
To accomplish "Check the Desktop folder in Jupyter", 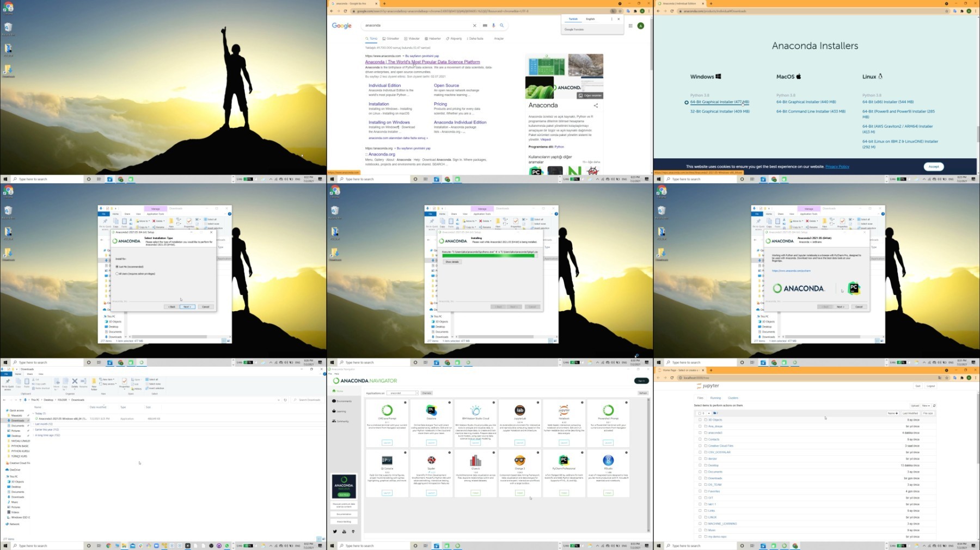I will [x=700, y=465].
